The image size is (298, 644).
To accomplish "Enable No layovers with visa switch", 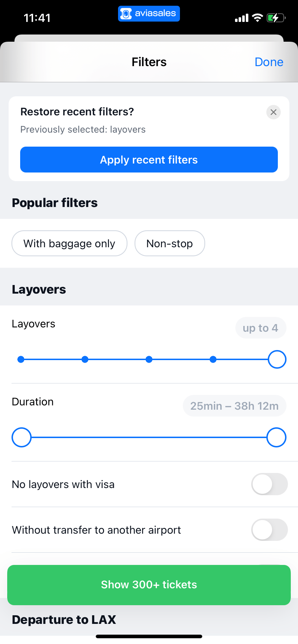I will coord(269,484).
